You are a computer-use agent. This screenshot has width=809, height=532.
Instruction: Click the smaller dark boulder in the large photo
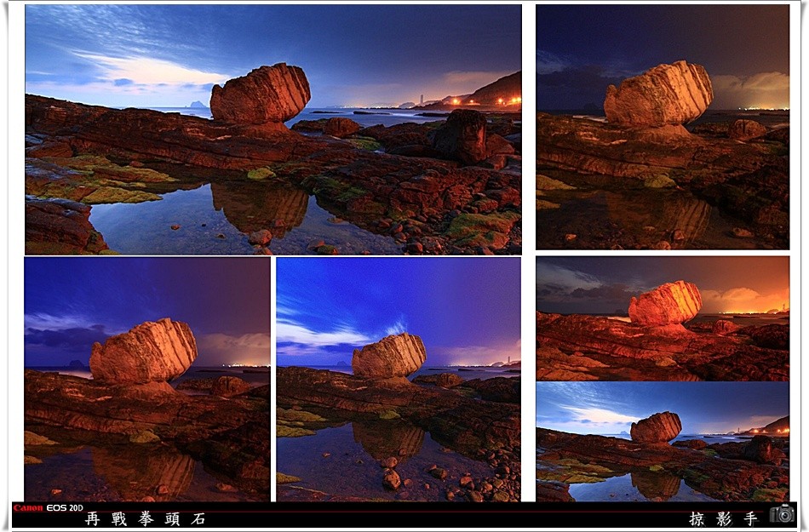click(462, 135)
